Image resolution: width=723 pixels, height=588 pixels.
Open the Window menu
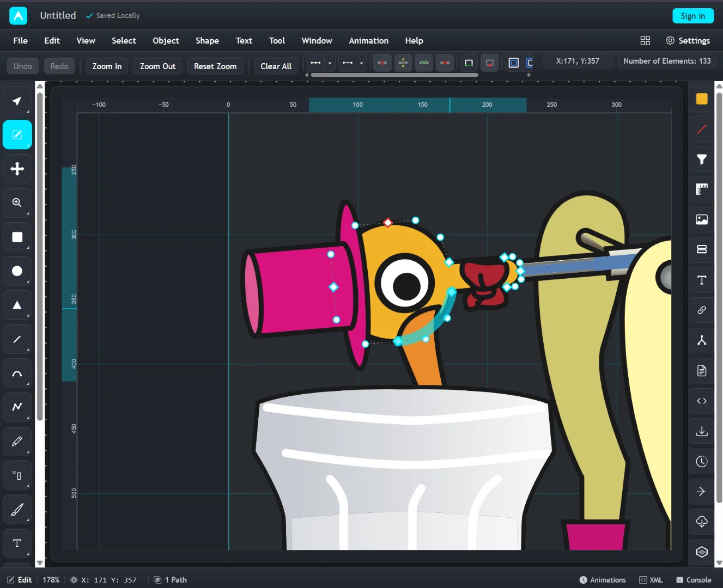point(317,40)
